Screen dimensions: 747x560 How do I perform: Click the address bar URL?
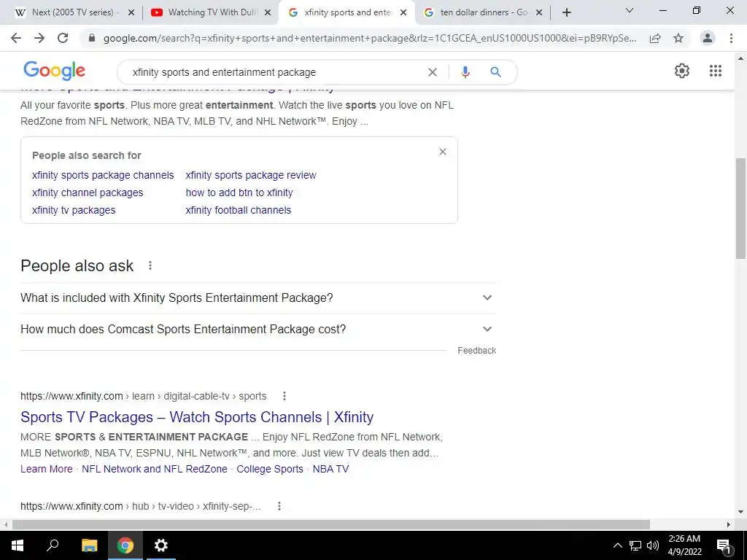coord(370,38)
